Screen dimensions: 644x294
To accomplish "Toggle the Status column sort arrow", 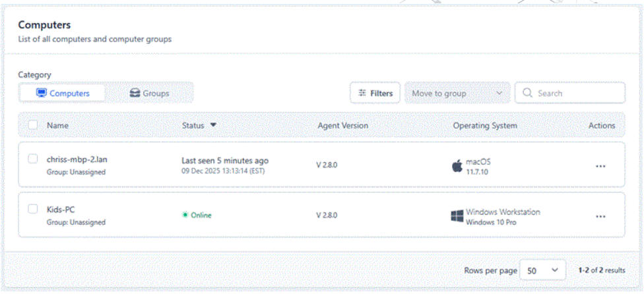I will pyautogui.click(x=213, y=125).
